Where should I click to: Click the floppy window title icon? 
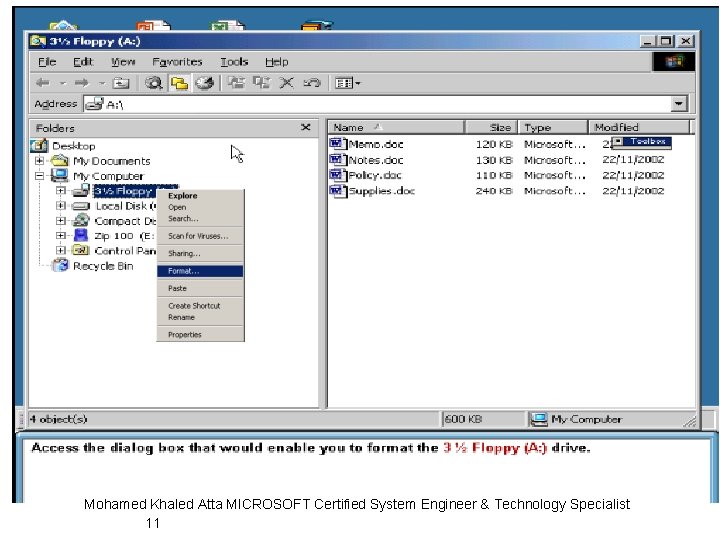click(38, 41)
